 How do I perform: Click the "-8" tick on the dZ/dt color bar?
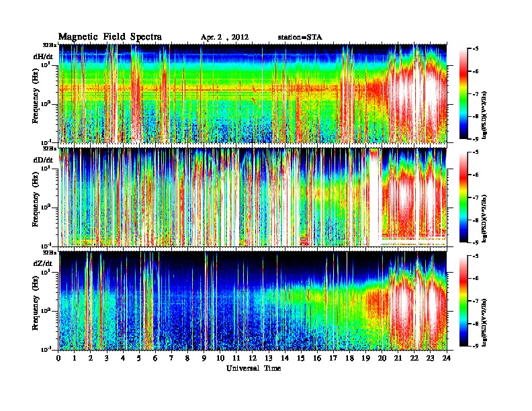pos(476,324)
